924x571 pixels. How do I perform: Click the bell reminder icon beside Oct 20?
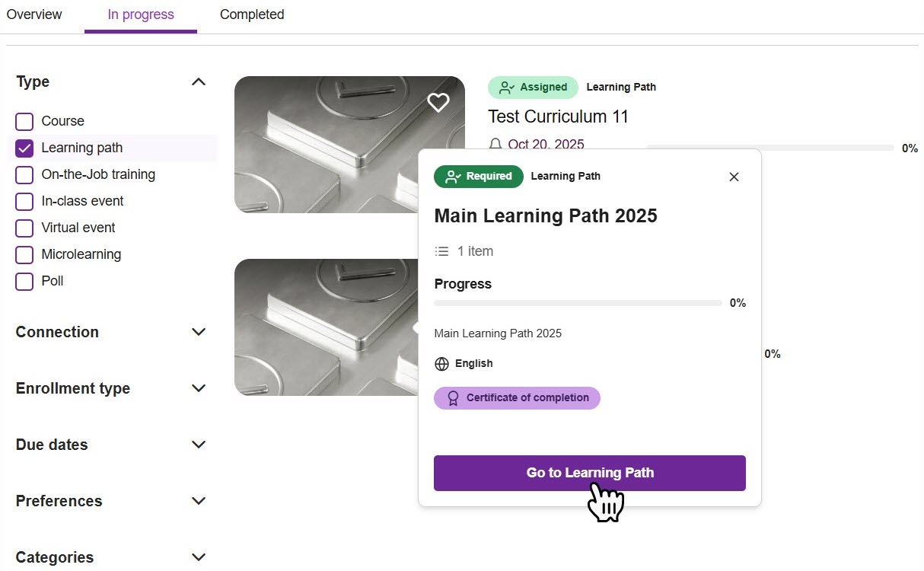point(495,144)
